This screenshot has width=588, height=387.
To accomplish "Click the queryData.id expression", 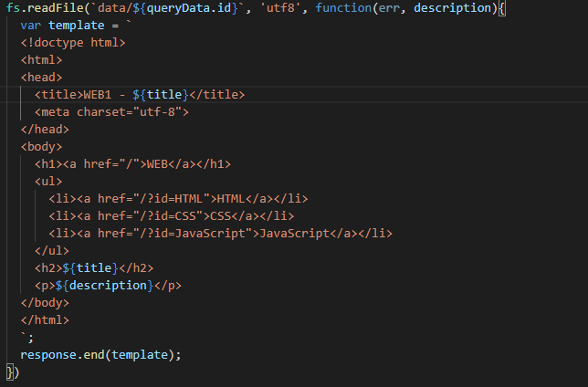I will coord(189,8).
